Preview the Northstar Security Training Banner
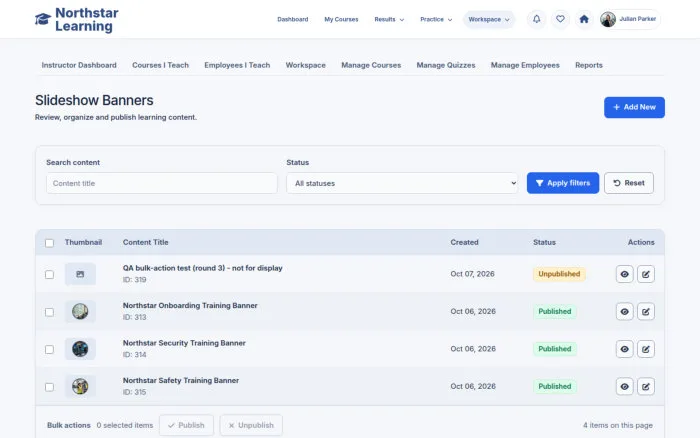700x438 pixels. pyautogui.click(x=625, y=349)
